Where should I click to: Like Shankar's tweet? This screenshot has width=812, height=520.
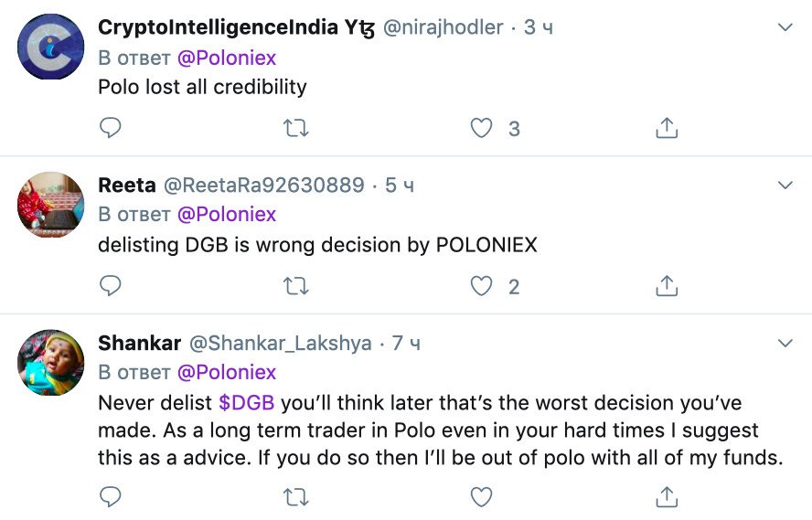coord(482,496)
